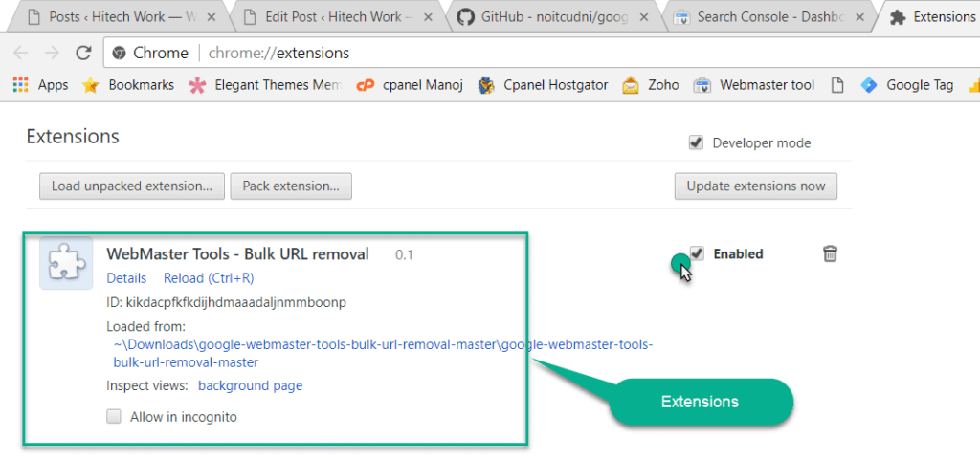Inspect the background page link

click(250, 386)
